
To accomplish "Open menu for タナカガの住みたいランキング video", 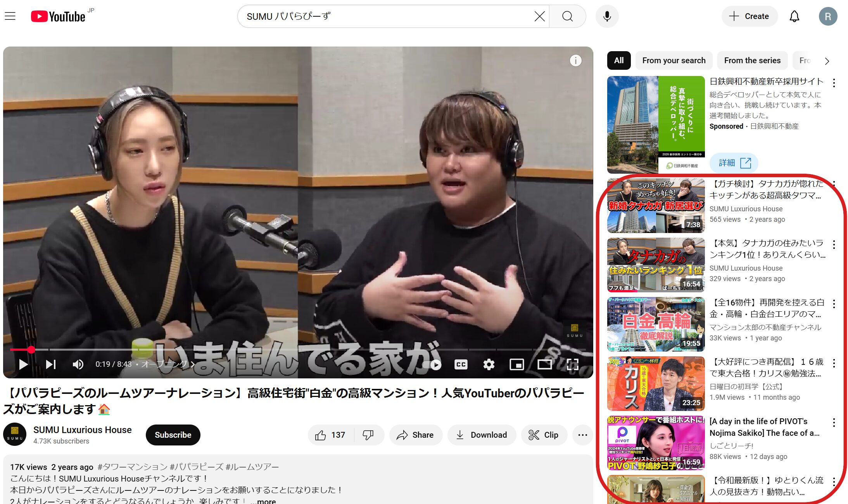I will tap(834, 244).
